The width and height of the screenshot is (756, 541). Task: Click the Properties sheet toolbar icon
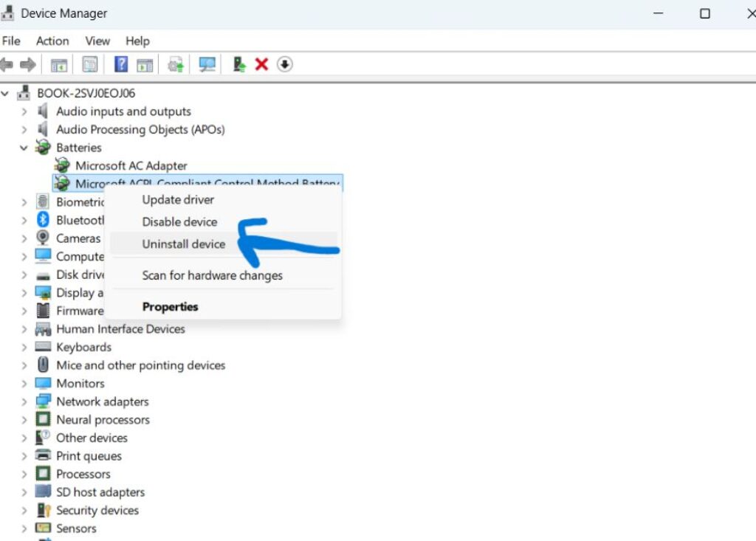89,65
